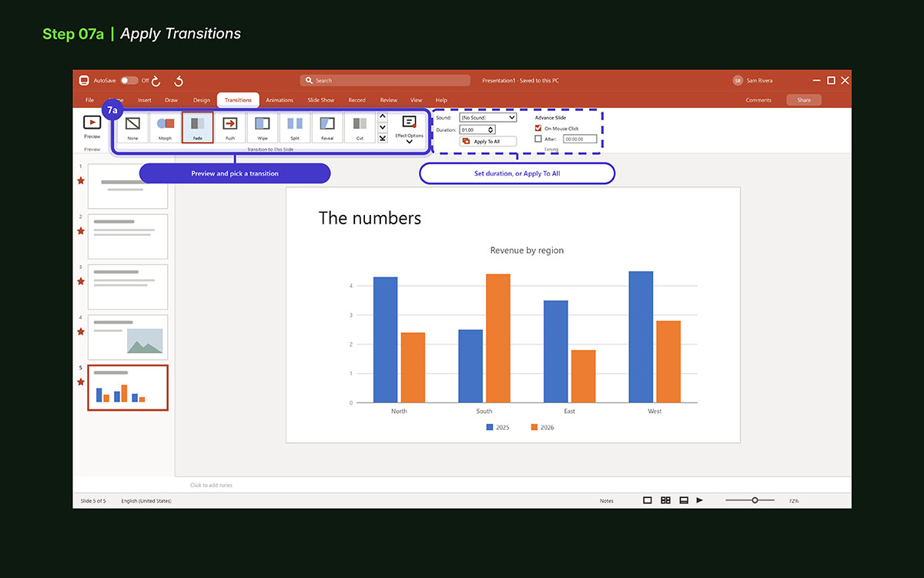Click the Apply To All button
This screenshot has width=924, height=578.
[x=488, y=142]
